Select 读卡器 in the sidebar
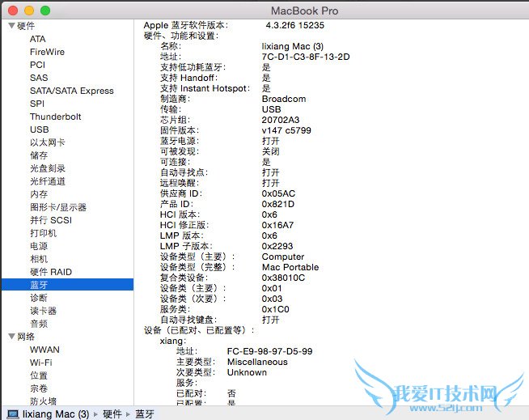This screenshot has height=420, width=529. [x=43, y=311]
